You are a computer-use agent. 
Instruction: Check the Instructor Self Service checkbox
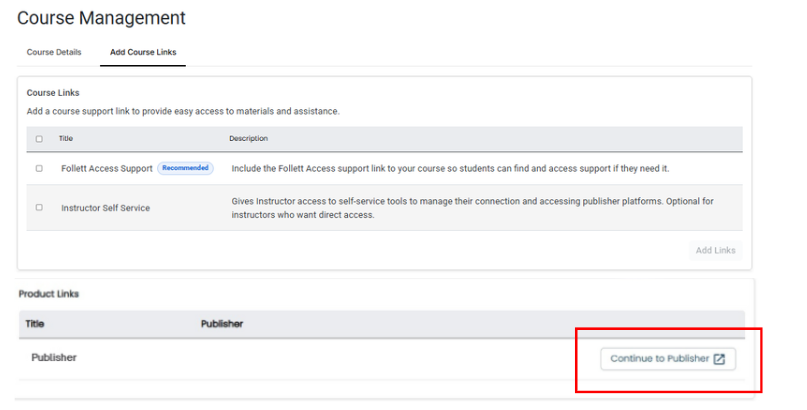(39, 207)
